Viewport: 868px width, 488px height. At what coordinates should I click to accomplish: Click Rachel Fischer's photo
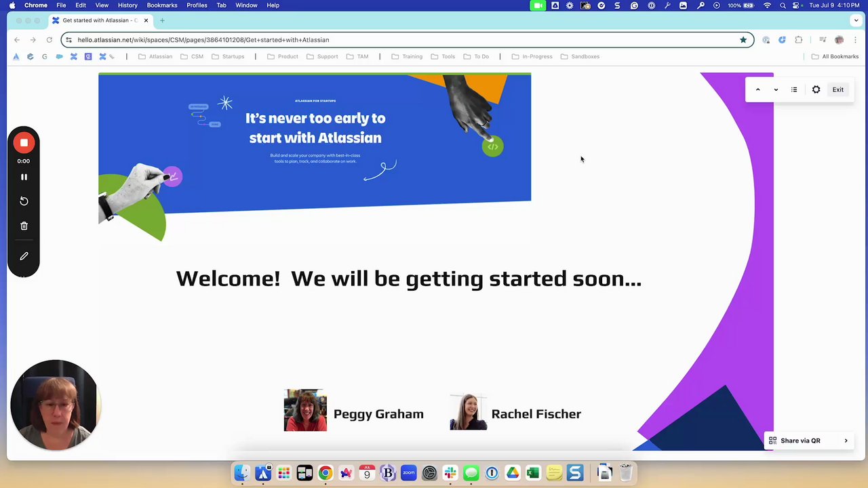coord(468,412)
